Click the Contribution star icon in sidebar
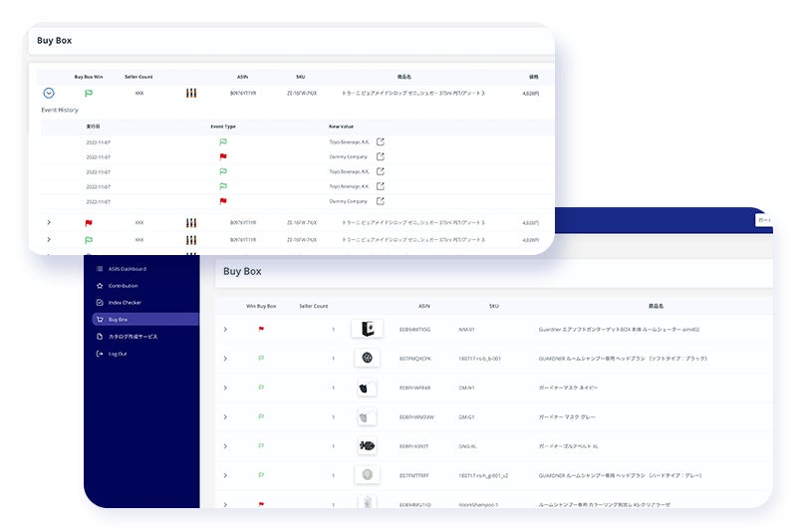 tap(100, 286)
